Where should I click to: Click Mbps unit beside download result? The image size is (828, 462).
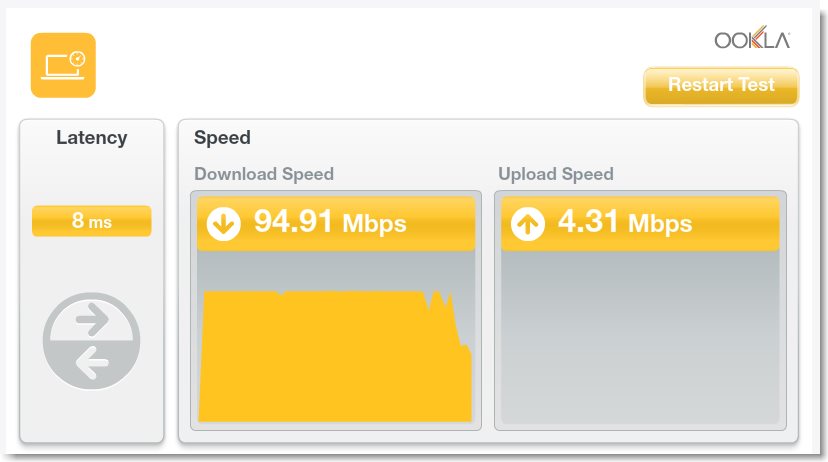pyautogui.click(x=375, y=224)
